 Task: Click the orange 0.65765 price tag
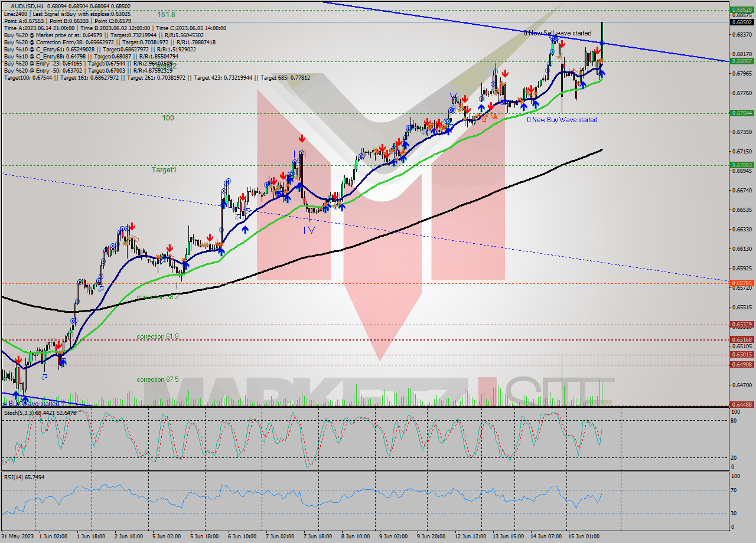point(742,283)
